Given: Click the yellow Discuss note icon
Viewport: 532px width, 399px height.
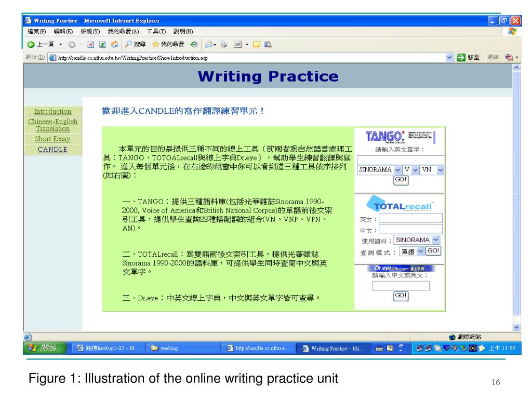Looking at the screenshot, I should coord(257,45).
